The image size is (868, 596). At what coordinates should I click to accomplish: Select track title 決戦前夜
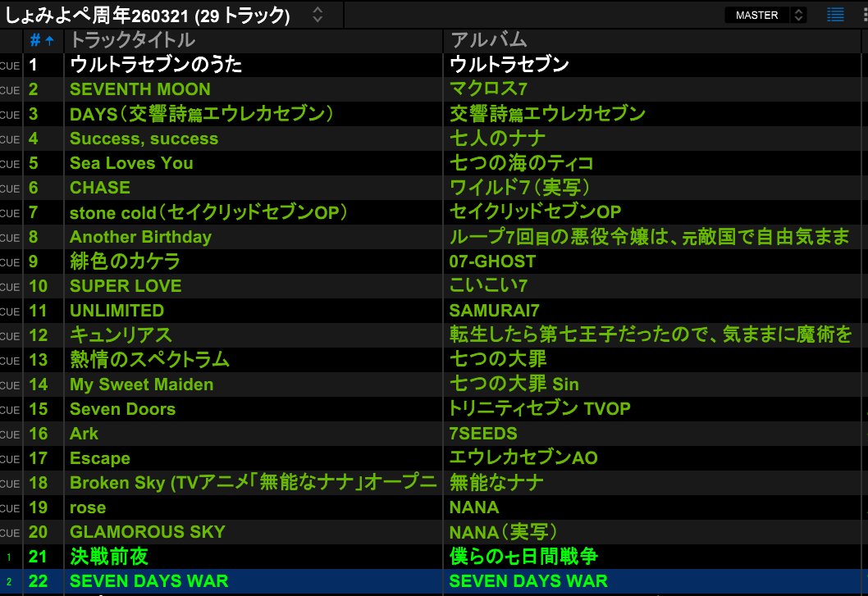click(109, 556)
